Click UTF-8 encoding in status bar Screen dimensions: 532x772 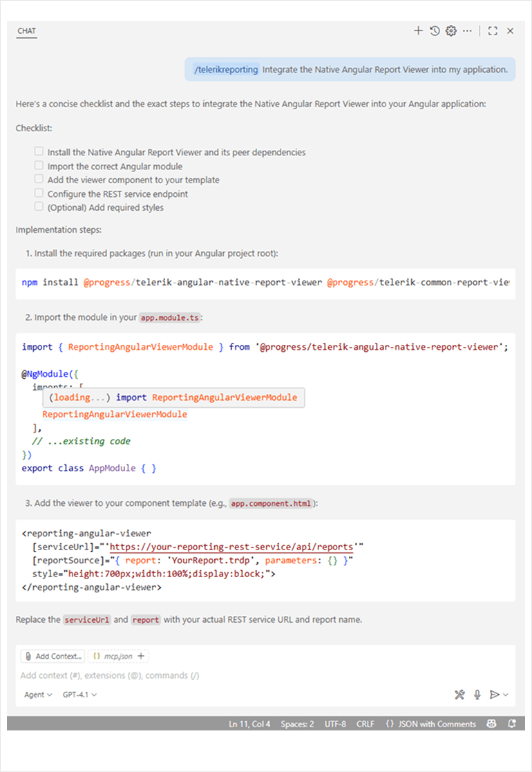pyautogui.click(x=335, y=724)
